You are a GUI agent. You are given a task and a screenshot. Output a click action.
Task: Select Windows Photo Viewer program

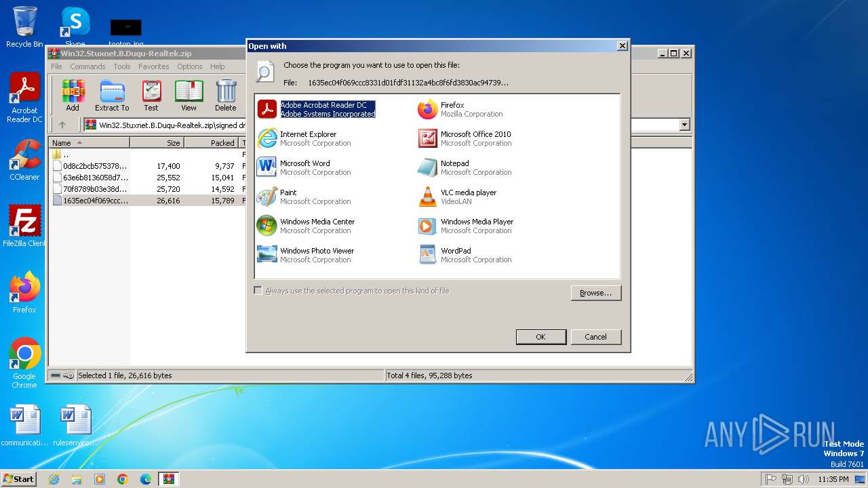click(306, 255)
